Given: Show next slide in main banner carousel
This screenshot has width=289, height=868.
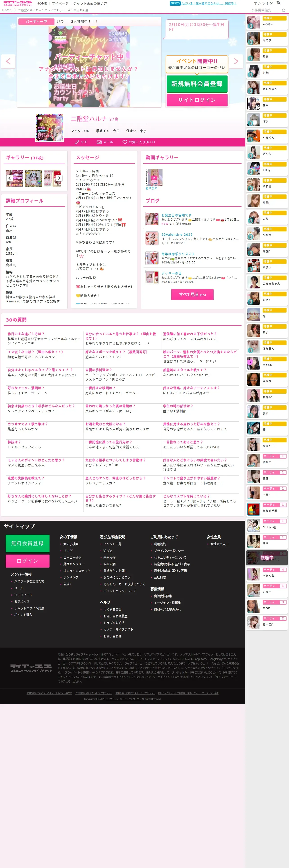Looking at the screenshot, I should 236,61.
